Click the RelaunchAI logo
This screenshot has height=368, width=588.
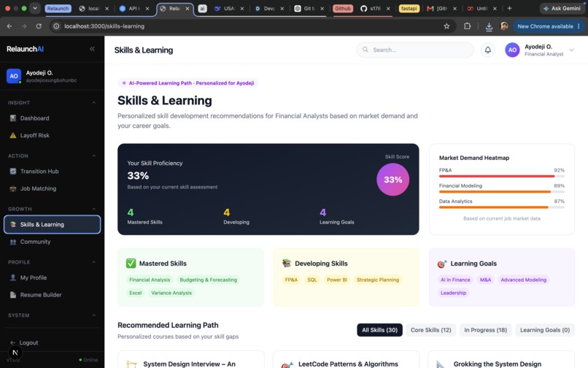click(x=25, y=49)
